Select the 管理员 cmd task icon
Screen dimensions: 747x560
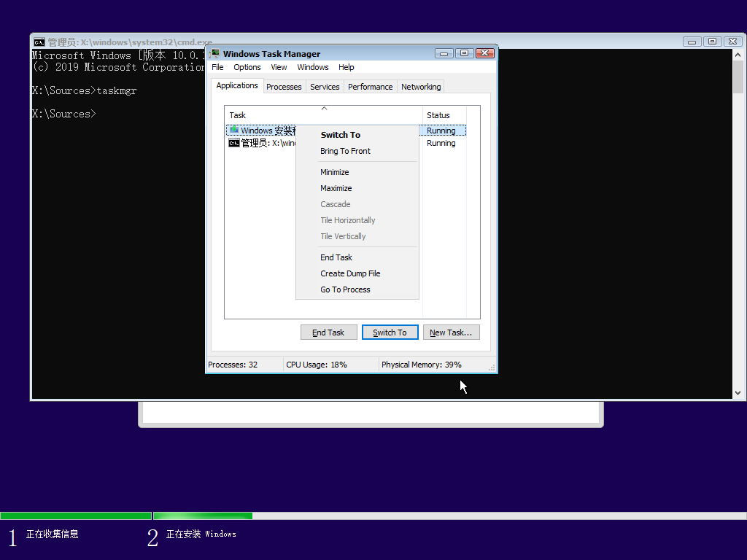233,143
